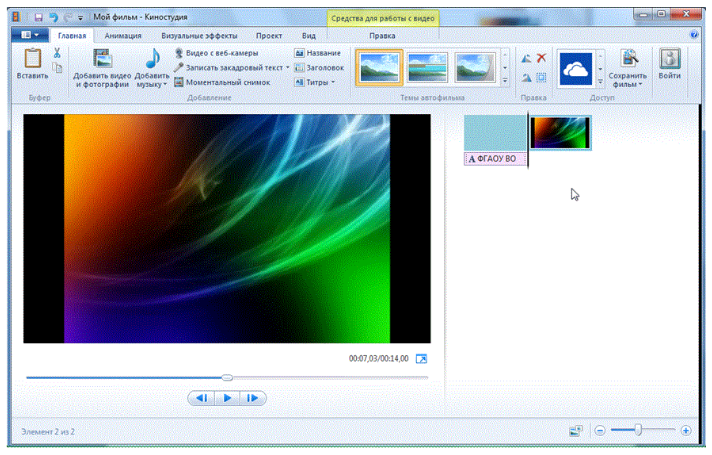Image resolution: width=712 pixels, height=455 pixels.
Task: Expand the sharing options gallery arrow
Action: [600, 82]
